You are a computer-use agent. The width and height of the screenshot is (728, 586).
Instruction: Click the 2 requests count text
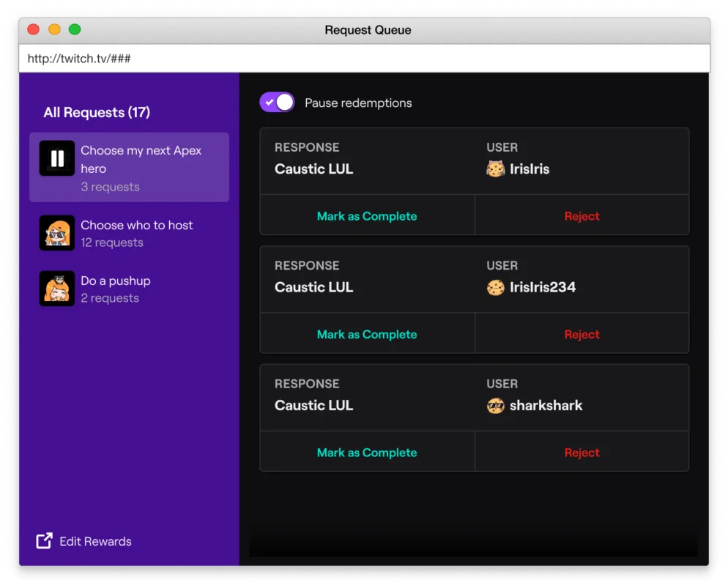coord(110,298)
